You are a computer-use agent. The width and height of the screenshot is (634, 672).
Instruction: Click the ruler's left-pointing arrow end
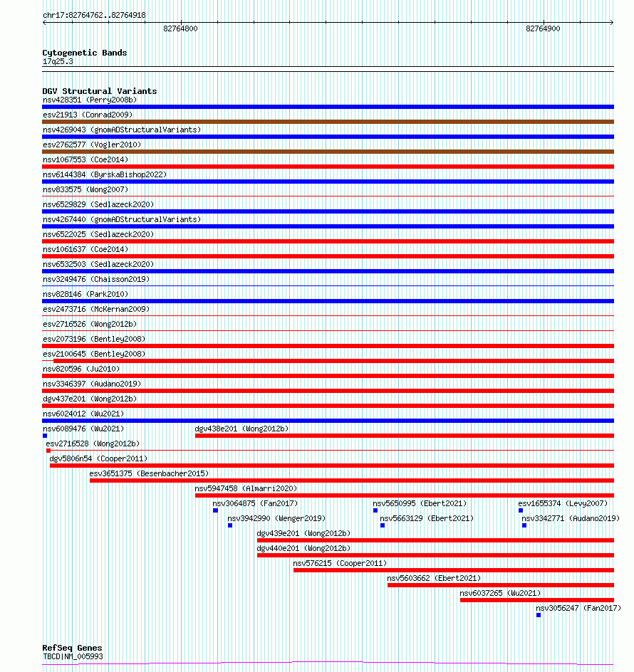pos(45,22)
